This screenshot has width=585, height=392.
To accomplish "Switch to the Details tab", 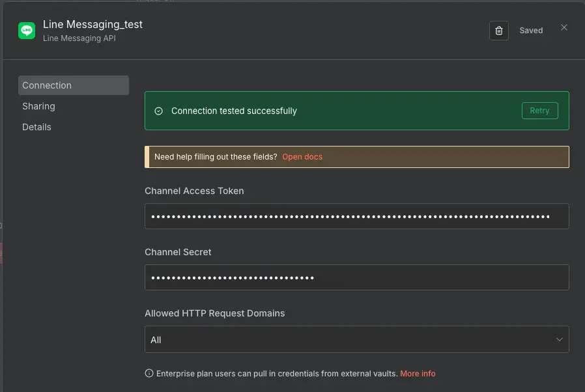I will [x=36, y=127].
